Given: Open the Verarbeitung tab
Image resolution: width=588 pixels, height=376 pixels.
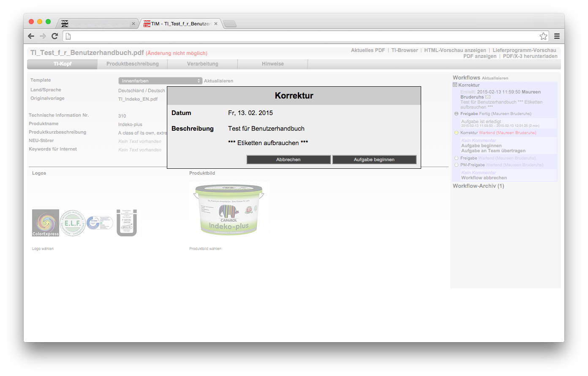Looking at the screenshot, I should (203, 64).
